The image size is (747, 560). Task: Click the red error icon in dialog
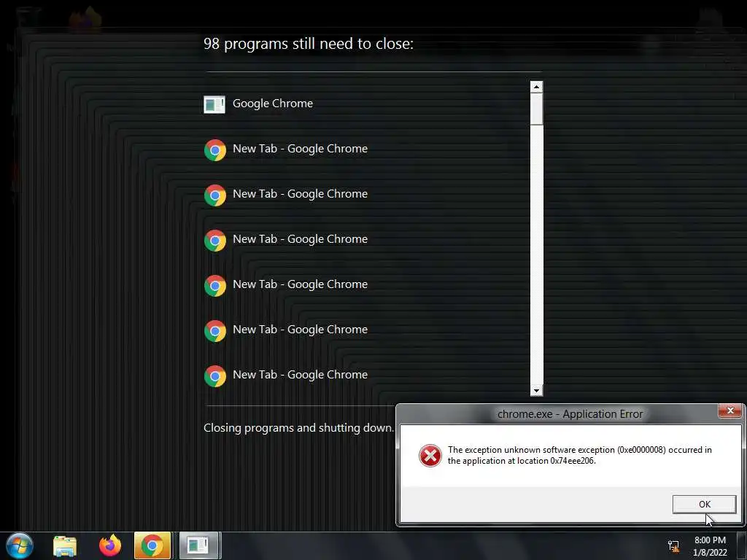pos(430,456)
